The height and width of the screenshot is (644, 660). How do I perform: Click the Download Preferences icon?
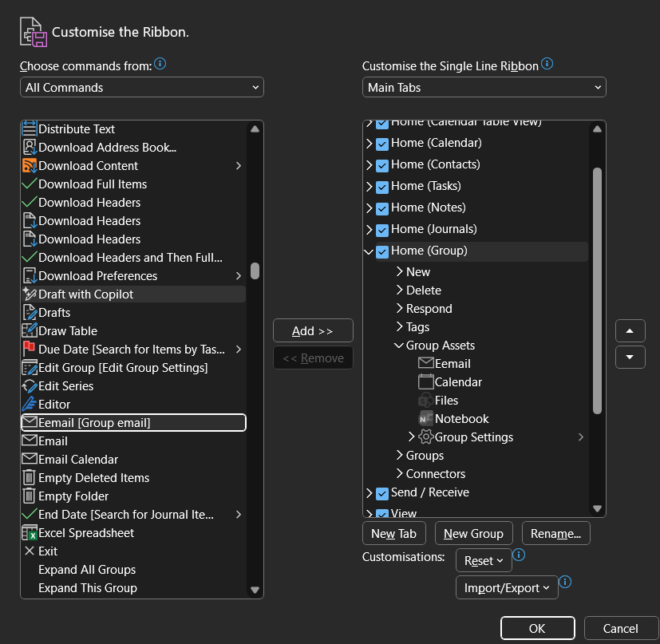pyautogui.click(x=29, y=275)
